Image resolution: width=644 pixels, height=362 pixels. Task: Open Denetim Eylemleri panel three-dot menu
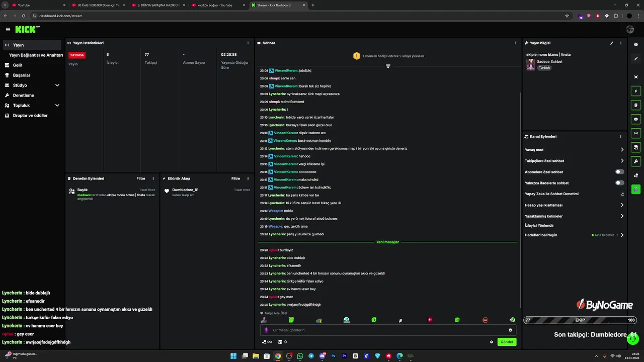coord(153,178)
